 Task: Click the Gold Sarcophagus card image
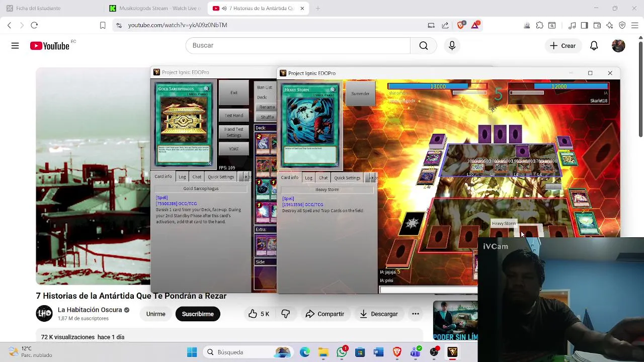(184, 124)
